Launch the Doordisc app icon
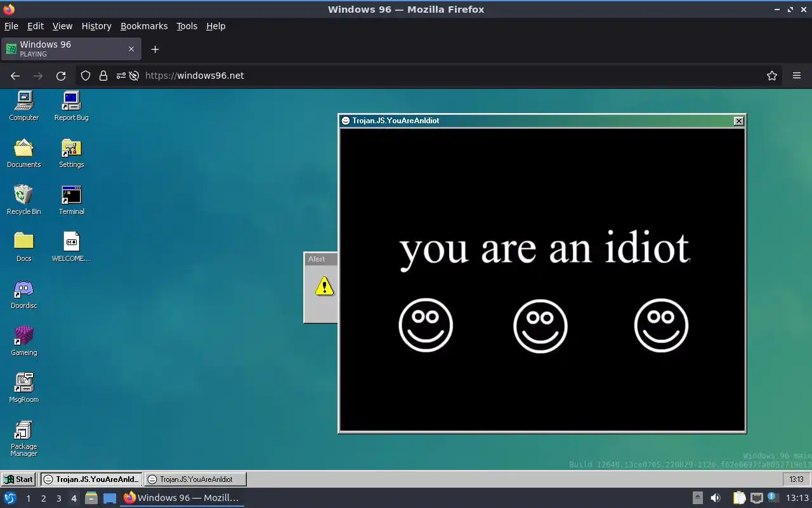 click(x=24, y=293)
